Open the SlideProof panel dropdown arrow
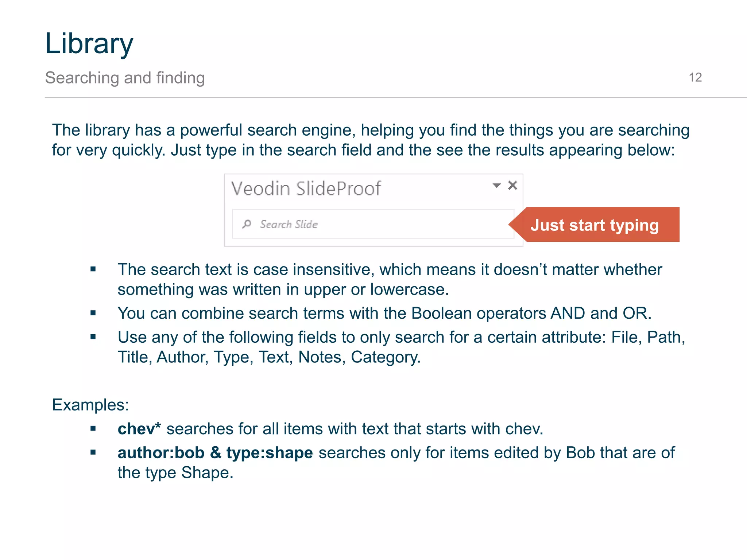Viewport: 747px width, 560px height. (496, 186)
